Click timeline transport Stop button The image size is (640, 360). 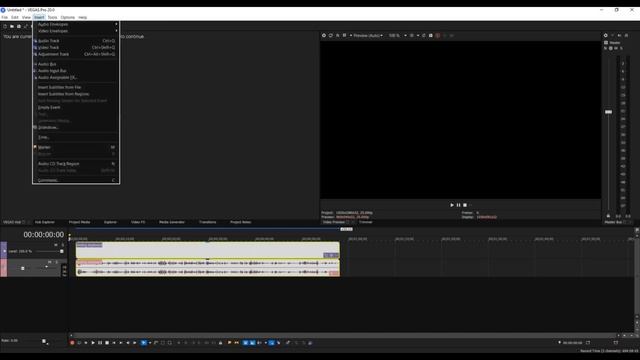107,343
